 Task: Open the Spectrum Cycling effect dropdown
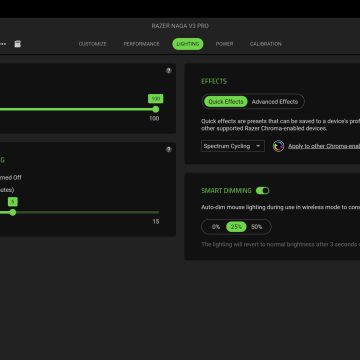tap(233, 146)
